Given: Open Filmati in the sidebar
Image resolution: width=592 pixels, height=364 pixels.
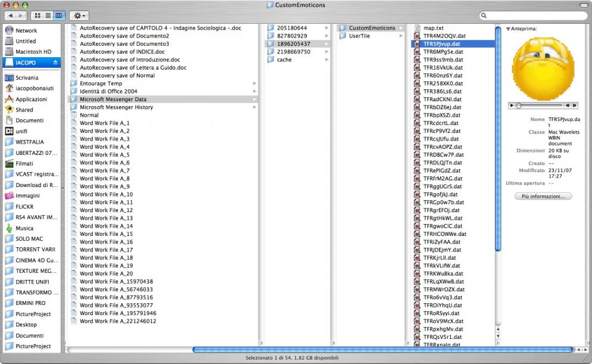Looking at the screenshot, I should (24, 163).
